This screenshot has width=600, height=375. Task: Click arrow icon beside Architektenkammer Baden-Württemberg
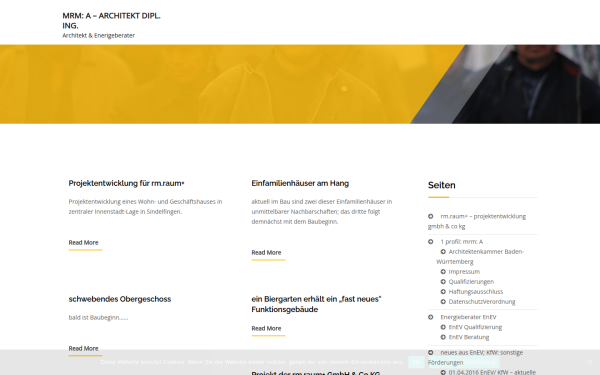coord(443,252)
